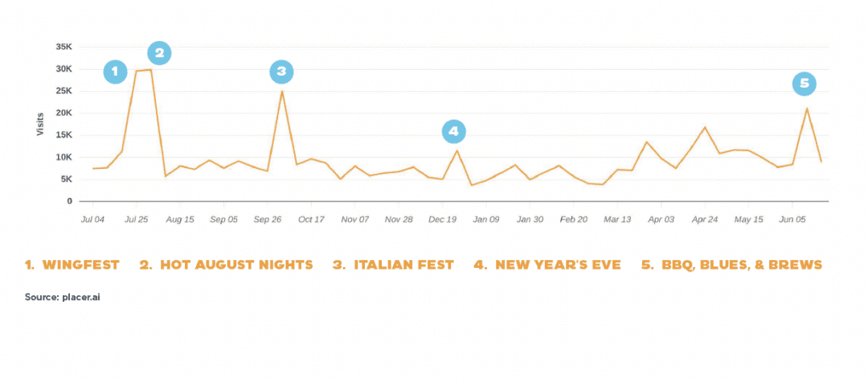
Task: Select the number 4 marker bubble
Action: pyautogui.click(x=453, y=130)
